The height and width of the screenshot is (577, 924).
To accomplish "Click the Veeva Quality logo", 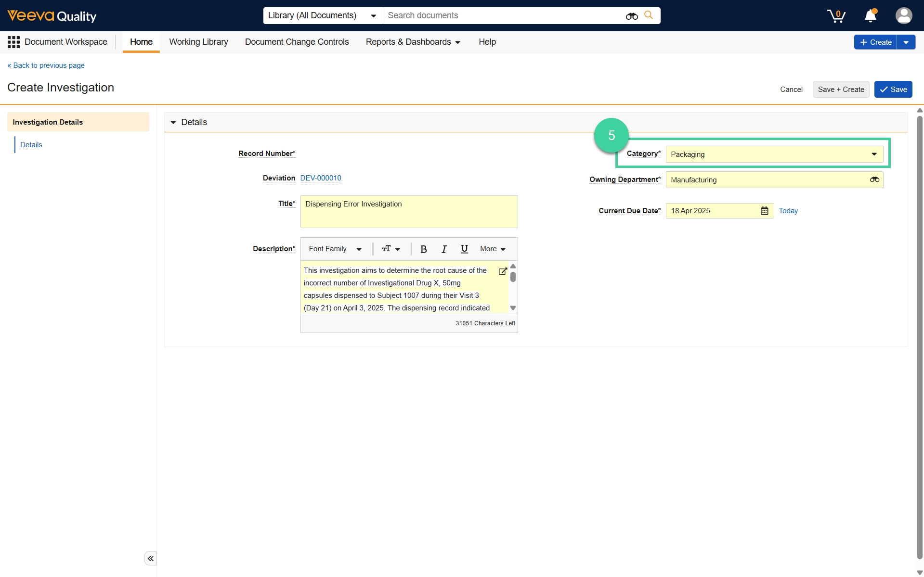I will tap(52, 16).
